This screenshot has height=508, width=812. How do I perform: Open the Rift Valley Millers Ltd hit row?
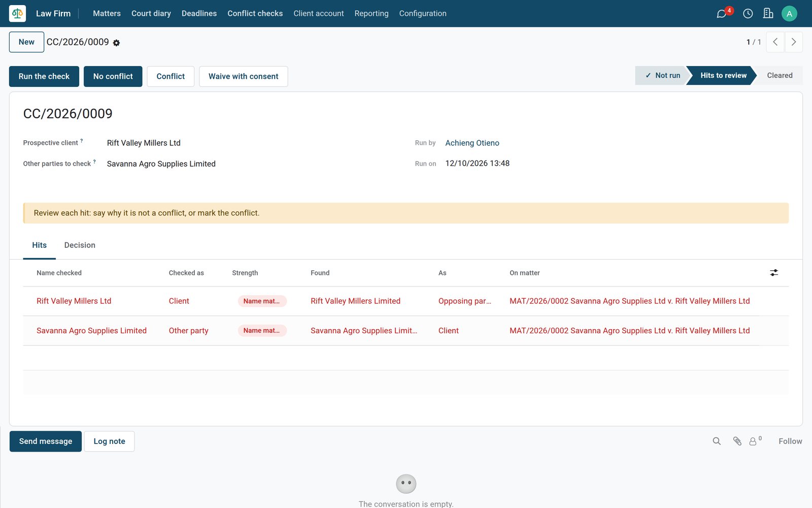point(405,301)
